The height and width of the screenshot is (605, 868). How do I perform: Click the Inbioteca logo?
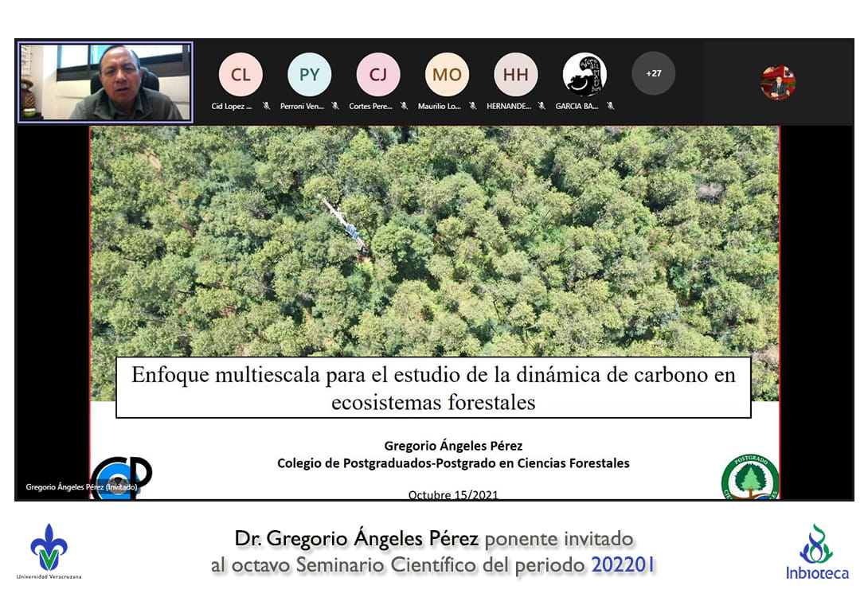click(816, 551)
